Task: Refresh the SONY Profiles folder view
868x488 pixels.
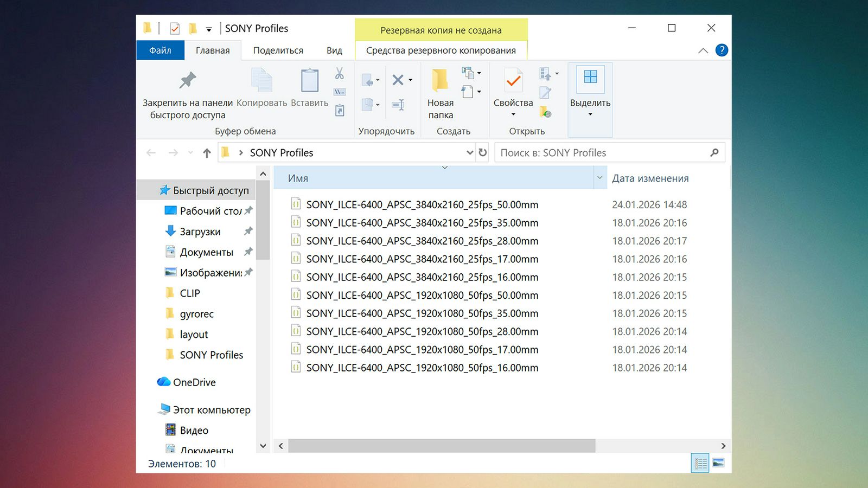Action: tap(483, 153)
